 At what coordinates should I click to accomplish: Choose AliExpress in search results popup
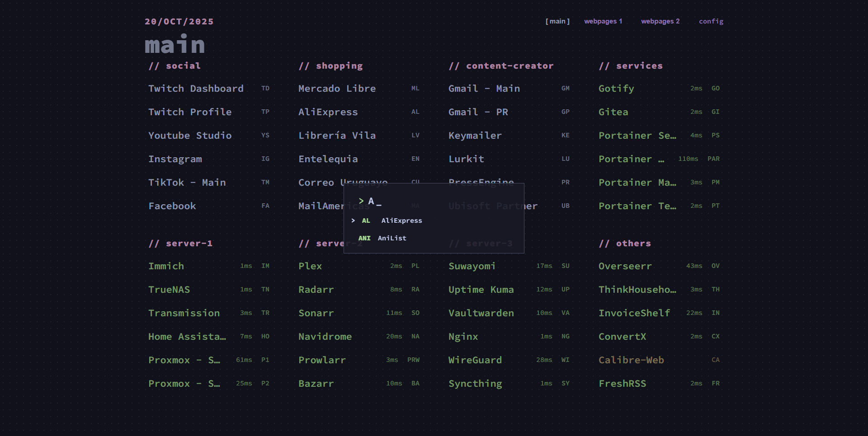[x=434, y=220]
